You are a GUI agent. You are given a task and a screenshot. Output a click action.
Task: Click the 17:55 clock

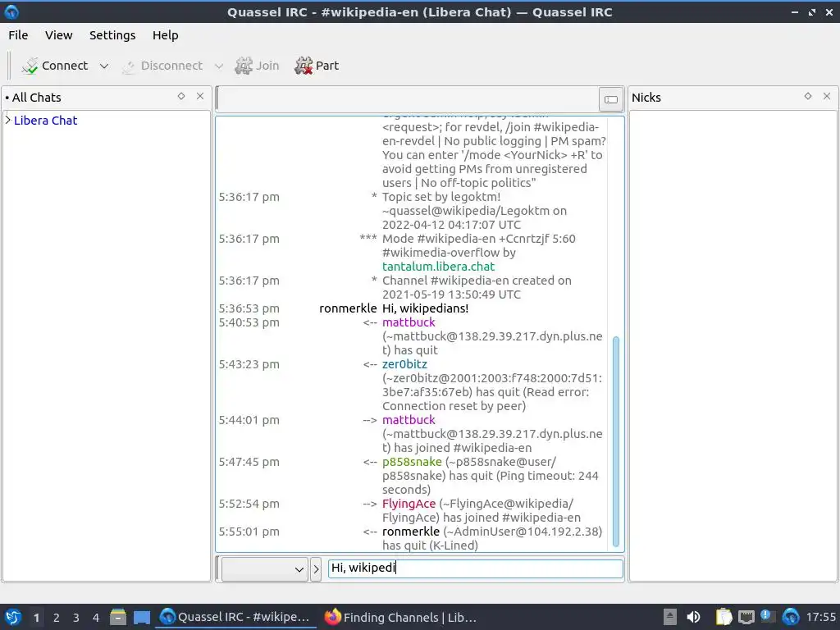[820, 618]
